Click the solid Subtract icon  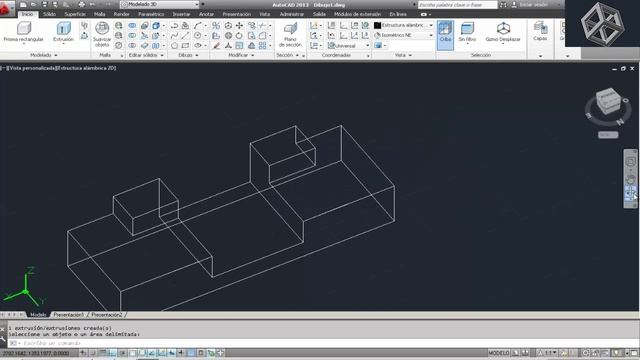point(132,36)
